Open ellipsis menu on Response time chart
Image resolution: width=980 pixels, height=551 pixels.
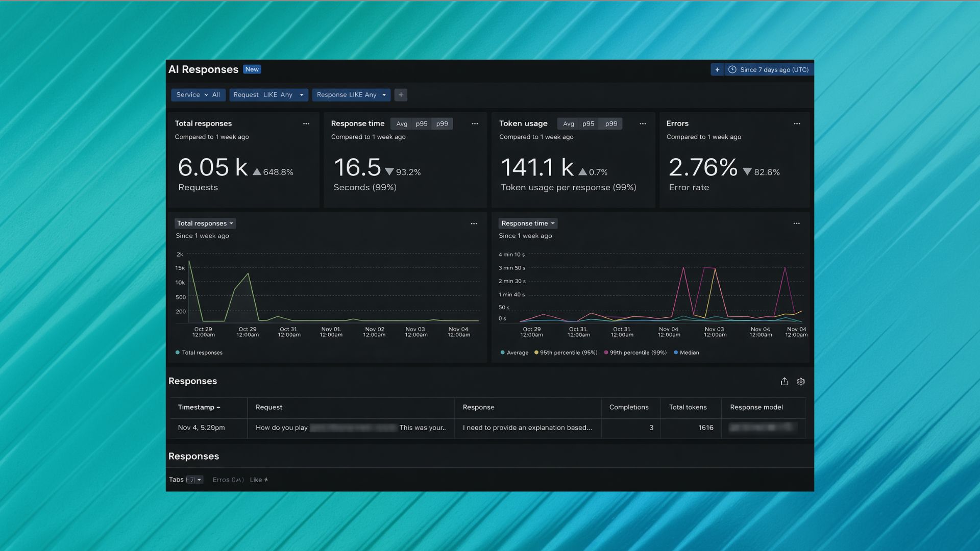click(796, 223)
